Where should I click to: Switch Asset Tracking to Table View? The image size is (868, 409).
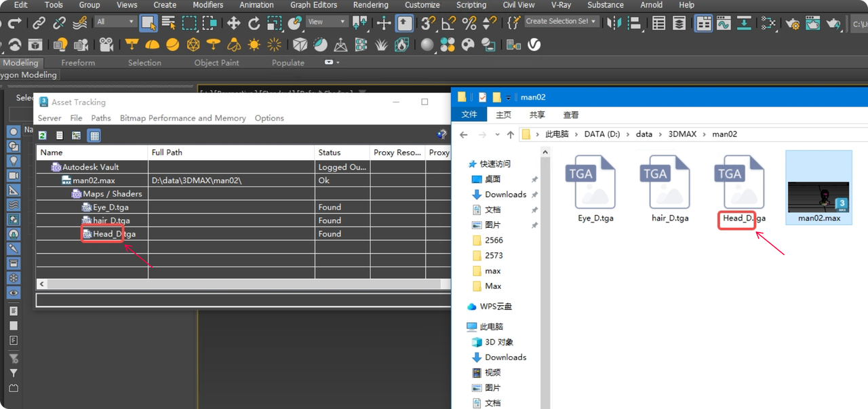coord(94,136)
